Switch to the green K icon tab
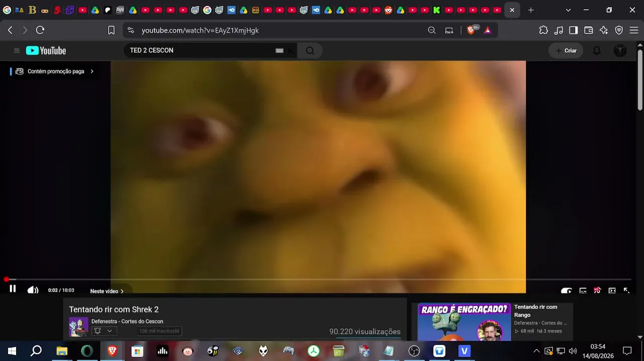The height and width of the screenshot is (361, 644). [437, 10]
